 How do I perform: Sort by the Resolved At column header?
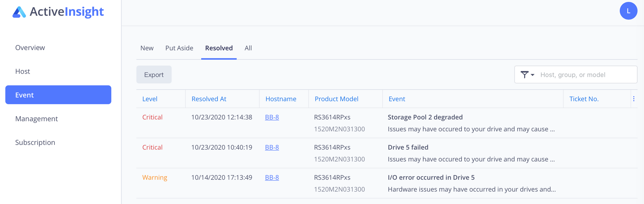point(209,99)
